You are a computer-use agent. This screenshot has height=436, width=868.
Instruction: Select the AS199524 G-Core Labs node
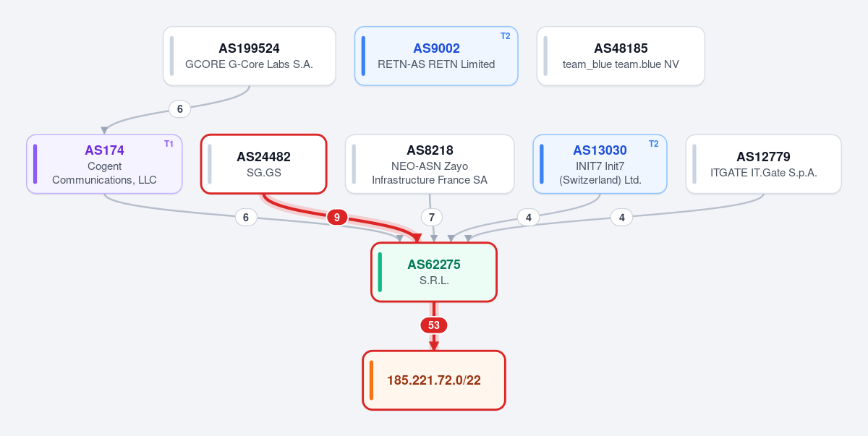249,56
